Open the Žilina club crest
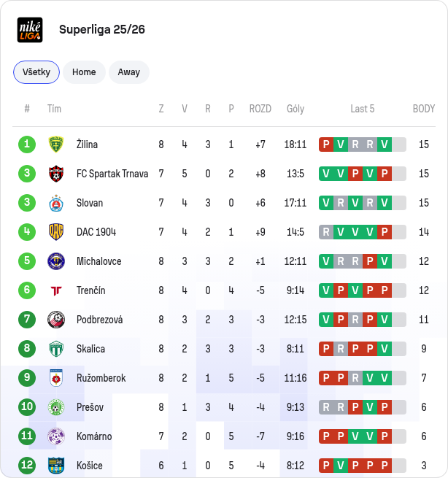 (x=56, y=144)
